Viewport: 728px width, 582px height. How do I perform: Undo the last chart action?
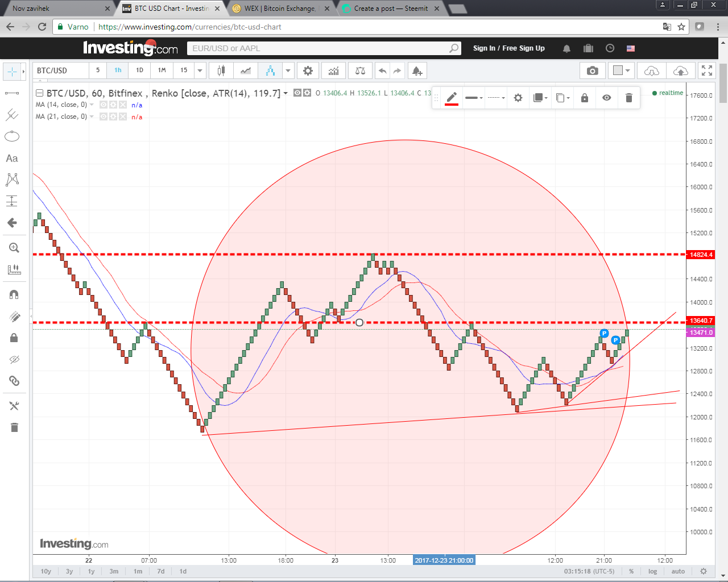click(x=383, y=70)
